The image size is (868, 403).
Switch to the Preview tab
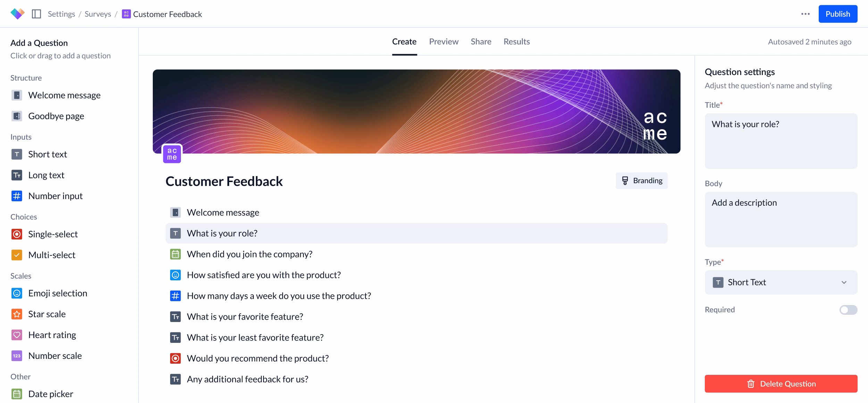tap(444, 42)
